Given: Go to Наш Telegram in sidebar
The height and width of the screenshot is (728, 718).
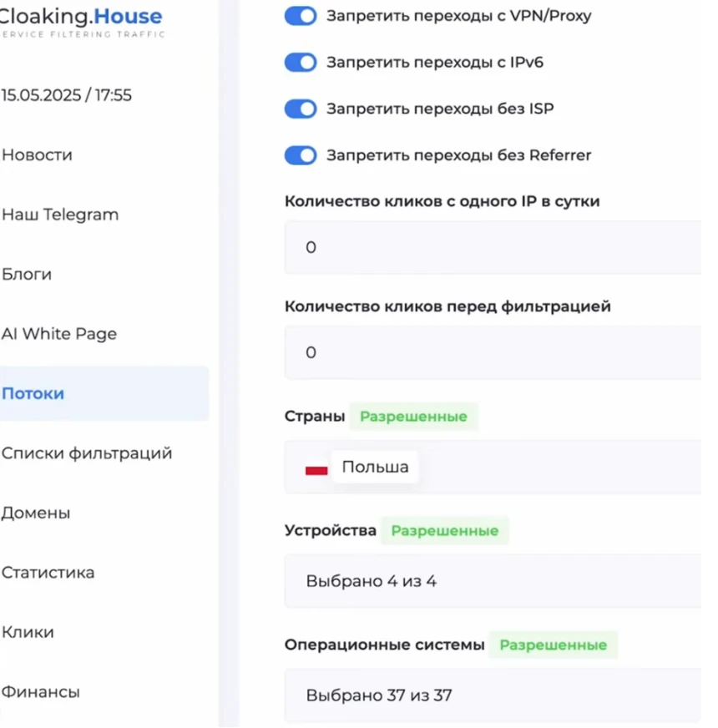Looking at the screenshot, I should coord(60,215).
